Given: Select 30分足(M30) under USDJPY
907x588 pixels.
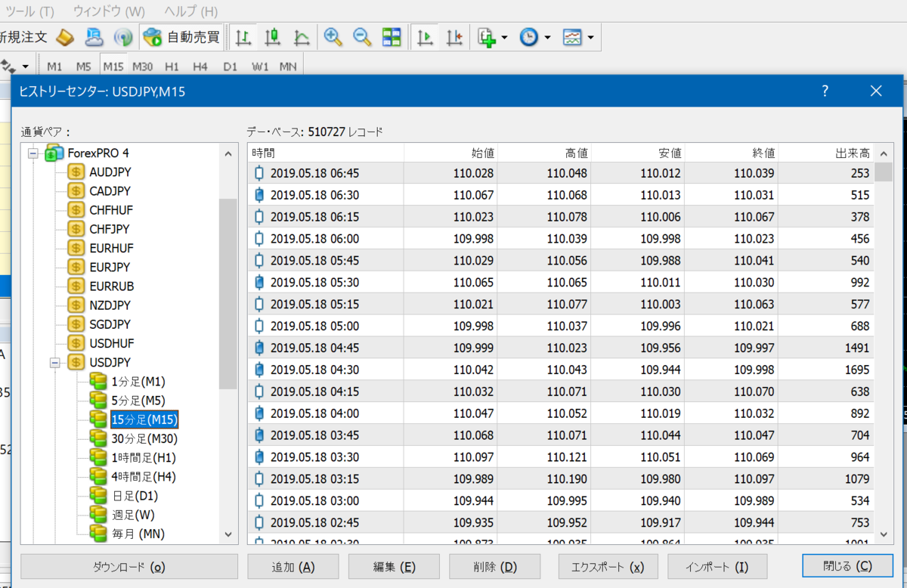Looking at the screenshot, I should pyautogui.click(x=143, y=438).
